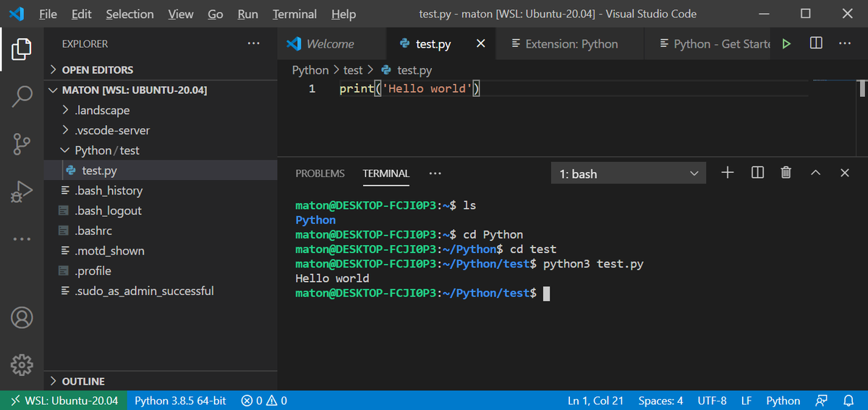
Task: Open the .bashrc file
Action: 161,231
